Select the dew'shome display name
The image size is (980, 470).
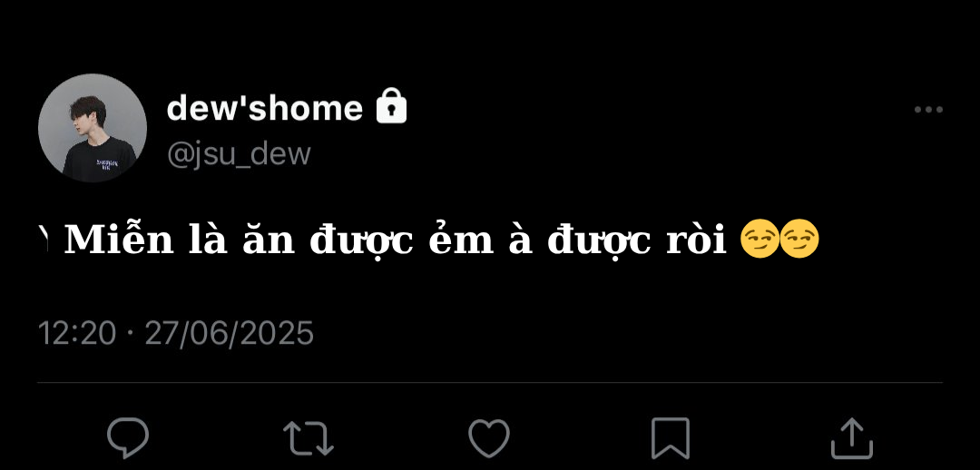click(264, 107)
